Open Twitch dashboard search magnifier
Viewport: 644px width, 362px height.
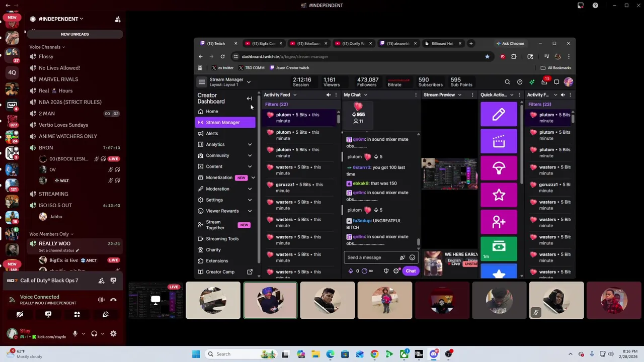507,82
